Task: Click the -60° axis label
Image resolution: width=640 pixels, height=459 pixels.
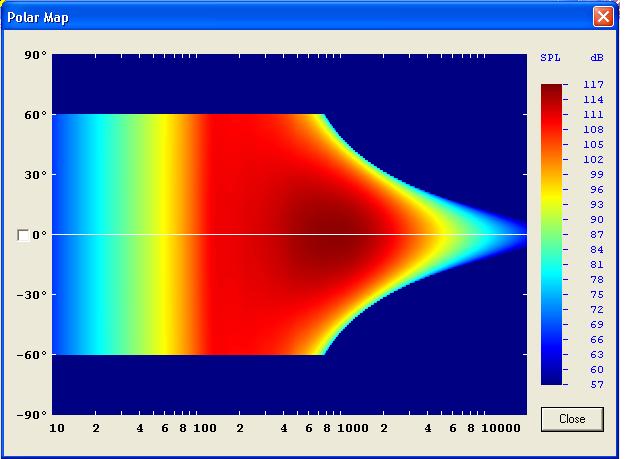Action: [31, 355]
